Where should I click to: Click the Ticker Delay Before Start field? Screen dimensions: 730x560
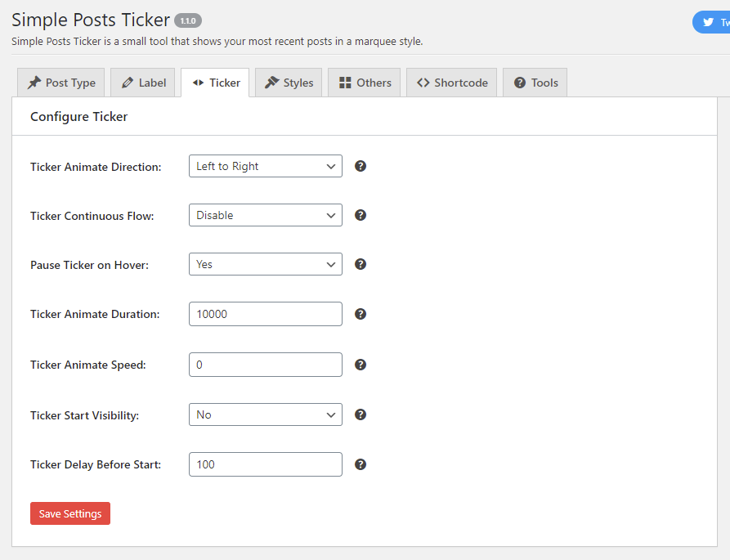coord(266,464)
